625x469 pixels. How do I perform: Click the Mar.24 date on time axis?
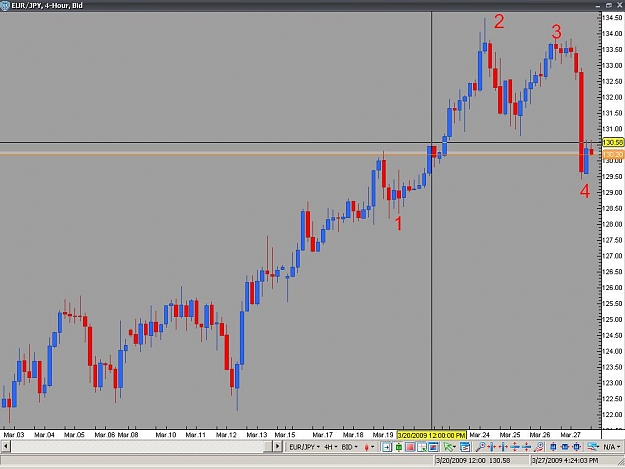(480, 435)
